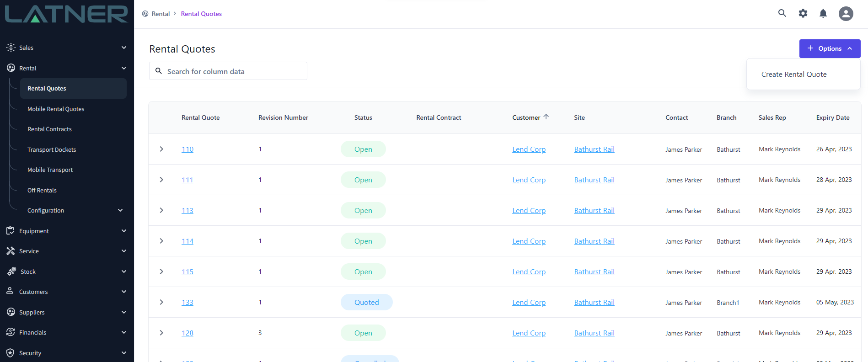Sort by the Customer column header

coord(526,117)
